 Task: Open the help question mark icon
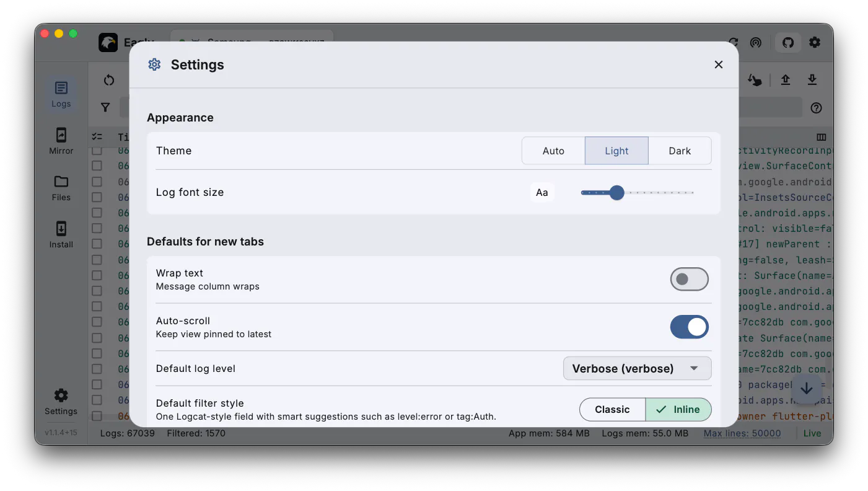point(817,108)
